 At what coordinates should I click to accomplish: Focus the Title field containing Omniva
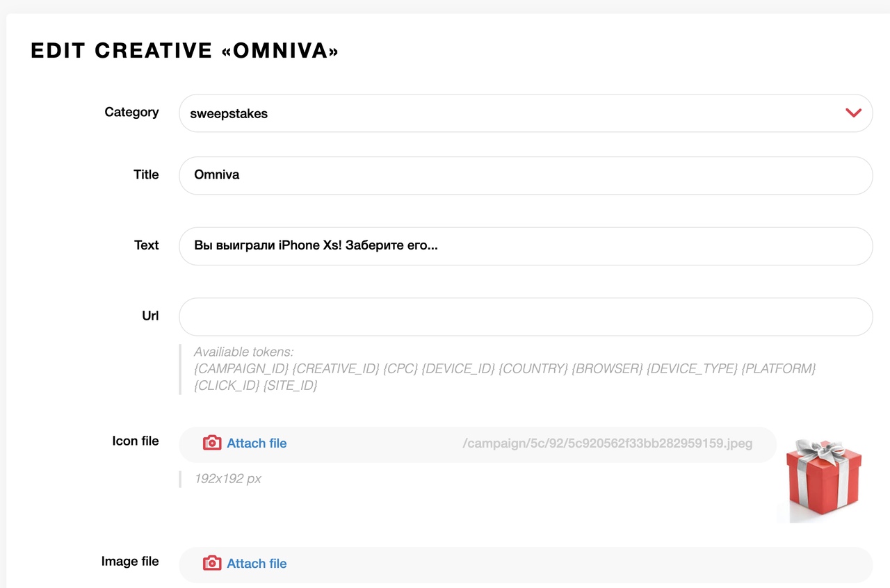(526, 175)
